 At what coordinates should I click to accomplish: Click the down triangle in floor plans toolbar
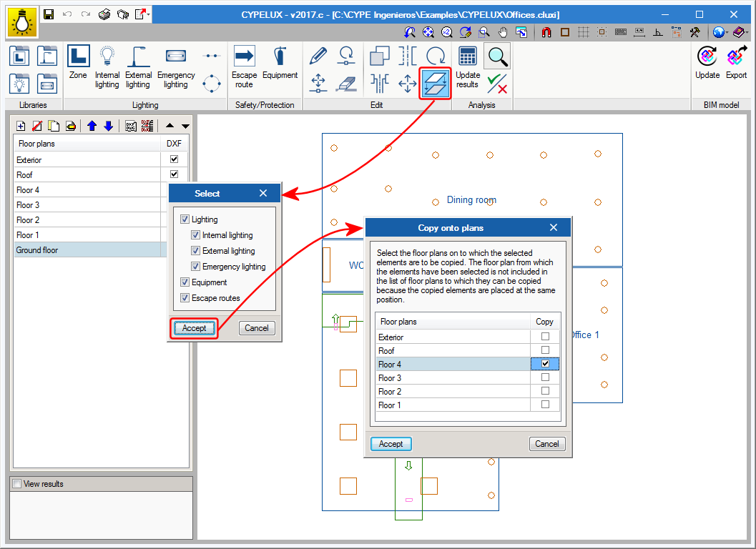tap(185, 126)
